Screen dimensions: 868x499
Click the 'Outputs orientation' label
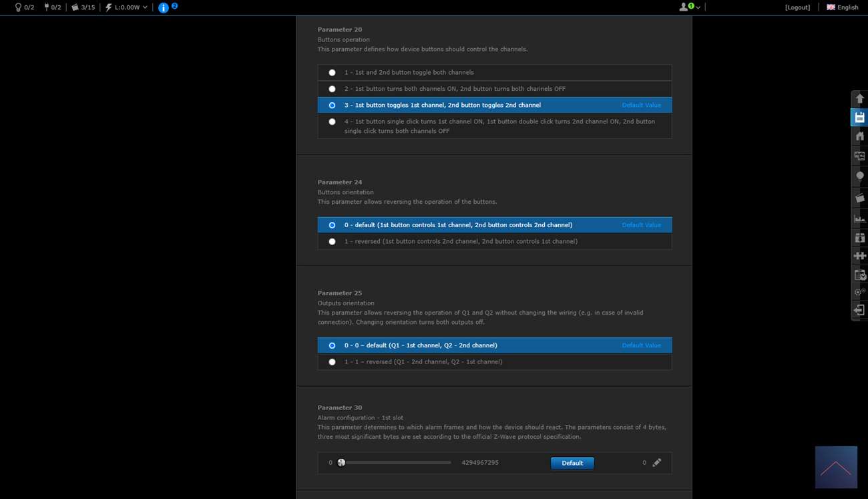coord(346,303)
